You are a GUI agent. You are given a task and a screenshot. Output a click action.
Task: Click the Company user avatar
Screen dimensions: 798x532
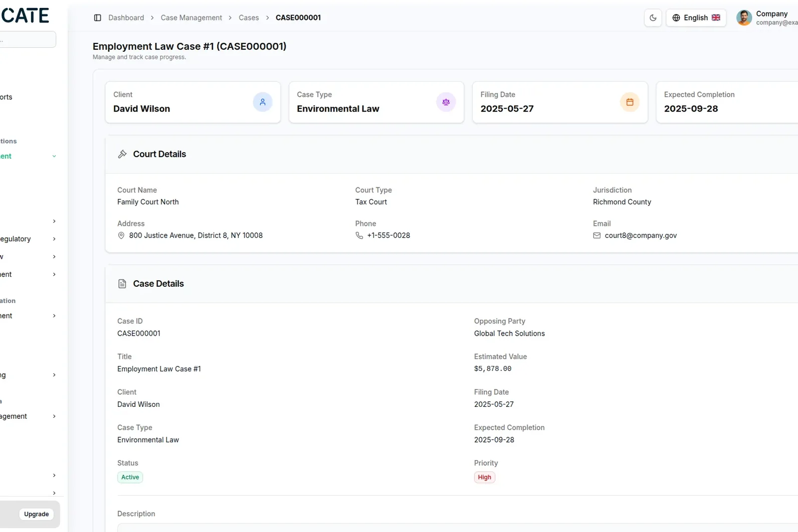(x=744, y=18)
